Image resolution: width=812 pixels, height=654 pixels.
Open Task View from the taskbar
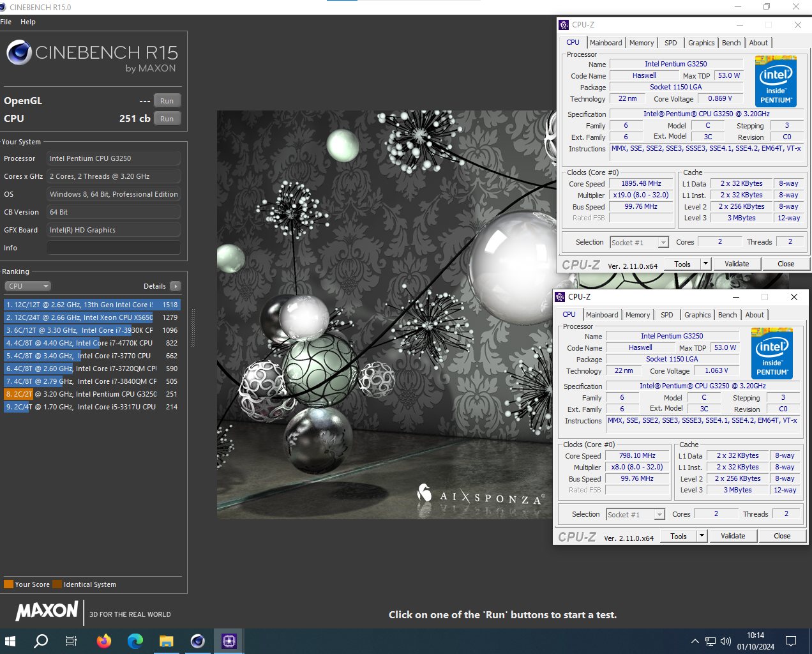71,641
